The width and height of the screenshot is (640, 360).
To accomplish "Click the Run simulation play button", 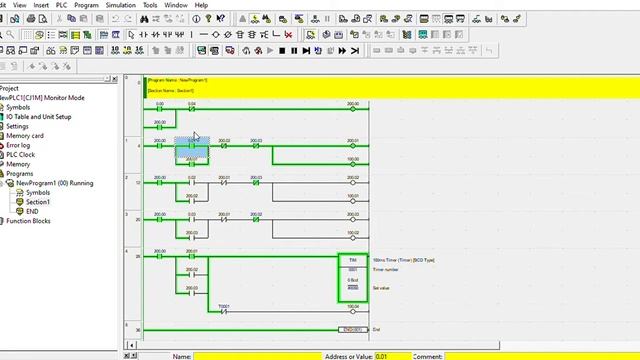I will 270,51.
